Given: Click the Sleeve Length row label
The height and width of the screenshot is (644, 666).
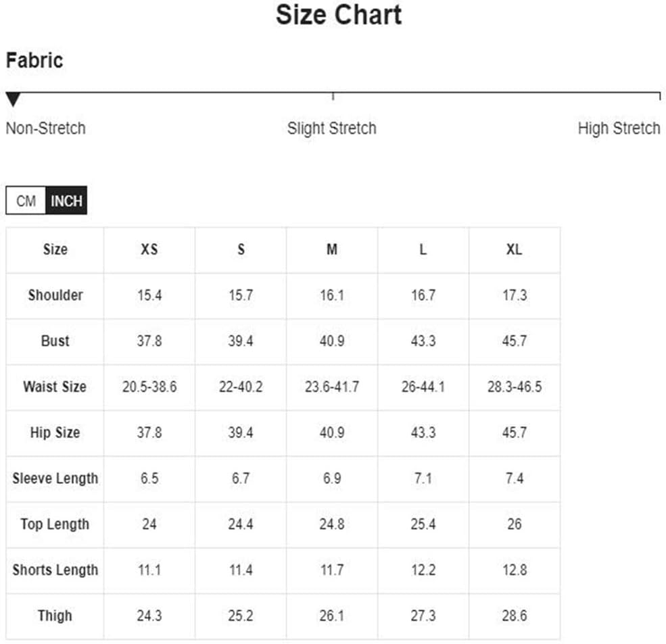Looking at the screenshot, I should tap(55, 478).
